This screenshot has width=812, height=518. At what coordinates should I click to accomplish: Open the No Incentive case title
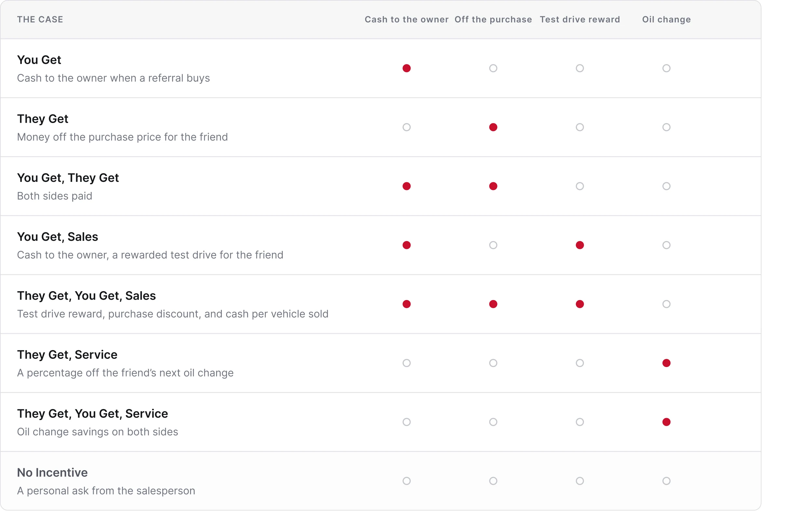52,473
